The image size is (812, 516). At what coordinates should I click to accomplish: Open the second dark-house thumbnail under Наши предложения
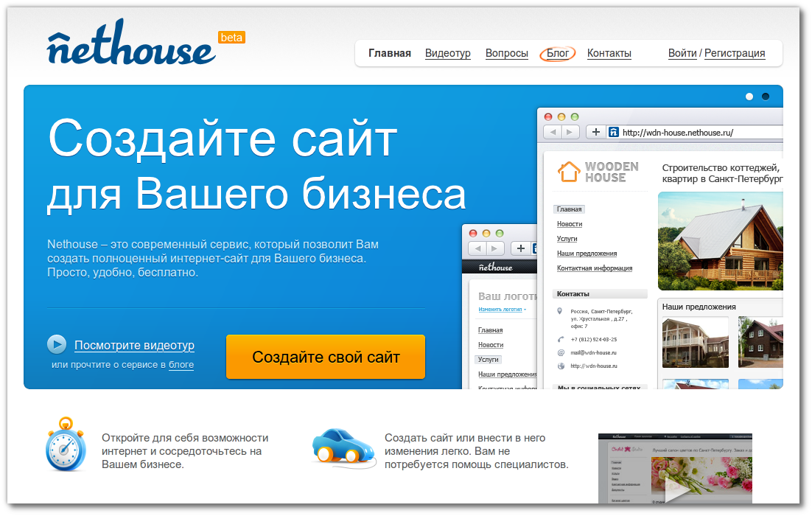[760, 343]
